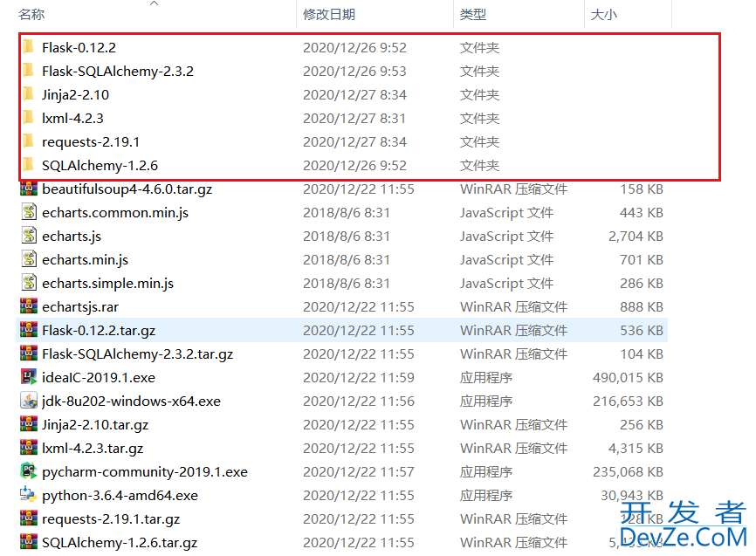The width and height of the screenshot is (756, 556).
Task: Select the file name Flask-SQLAlchemy-2.3.2.tar.gz
Action: click(137, 354)
